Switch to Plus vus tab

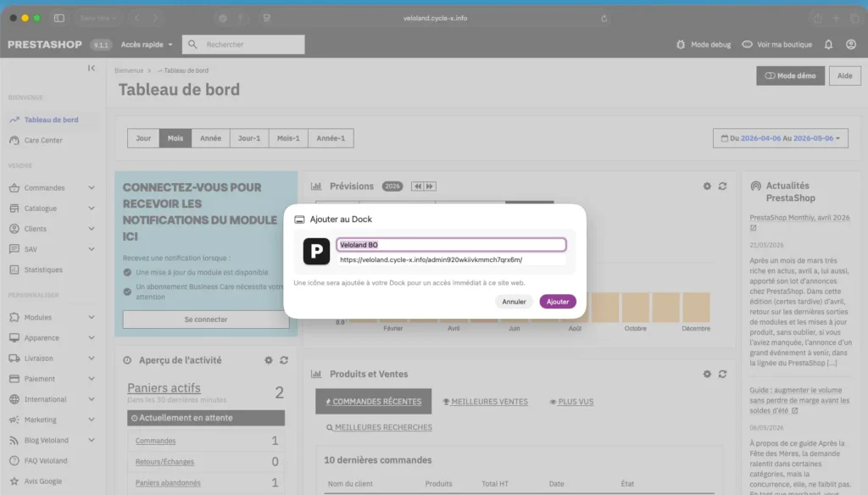(x=571, y=402)
